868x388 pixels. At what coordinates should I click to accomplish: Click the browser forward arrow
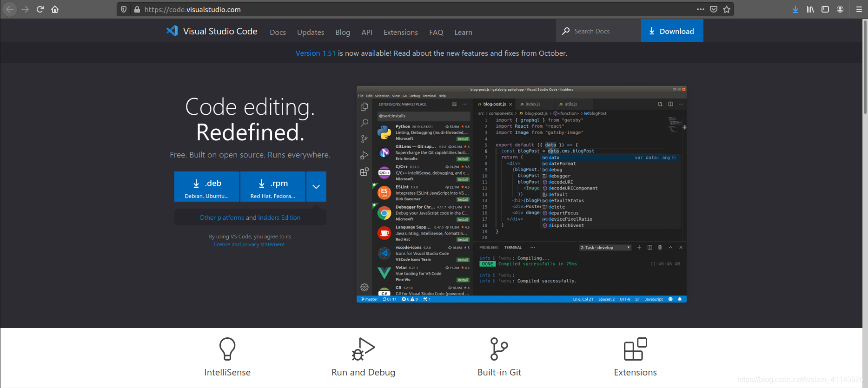25,9
